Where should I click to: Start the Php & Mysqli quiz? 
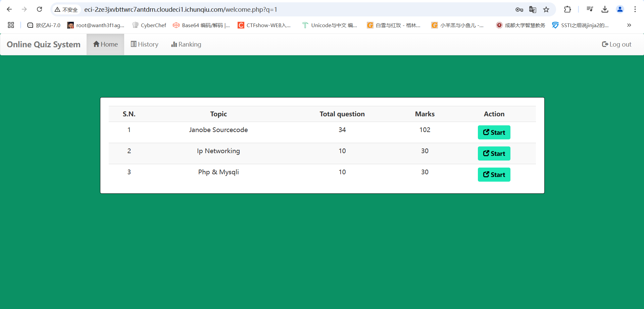(494, 175)
